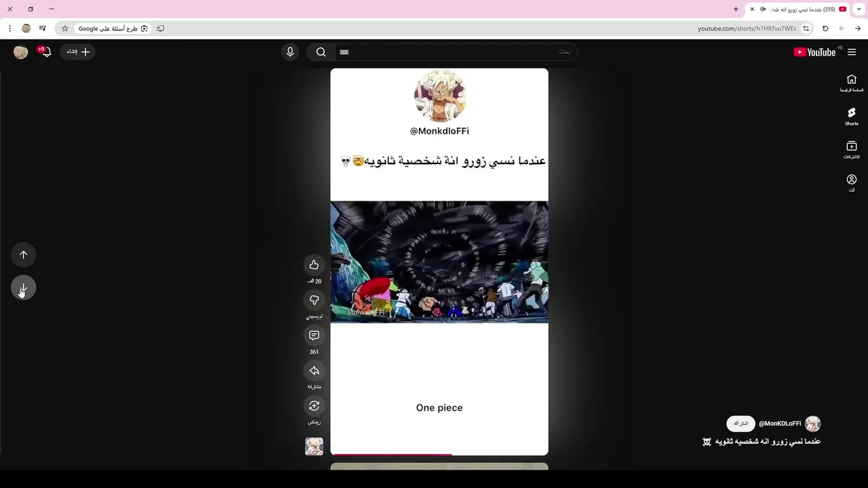Open the media controls icon in Chrome toolbar
Image resolution: width=868 pixels, height=488 pixels.
click(x=43, y=28)
